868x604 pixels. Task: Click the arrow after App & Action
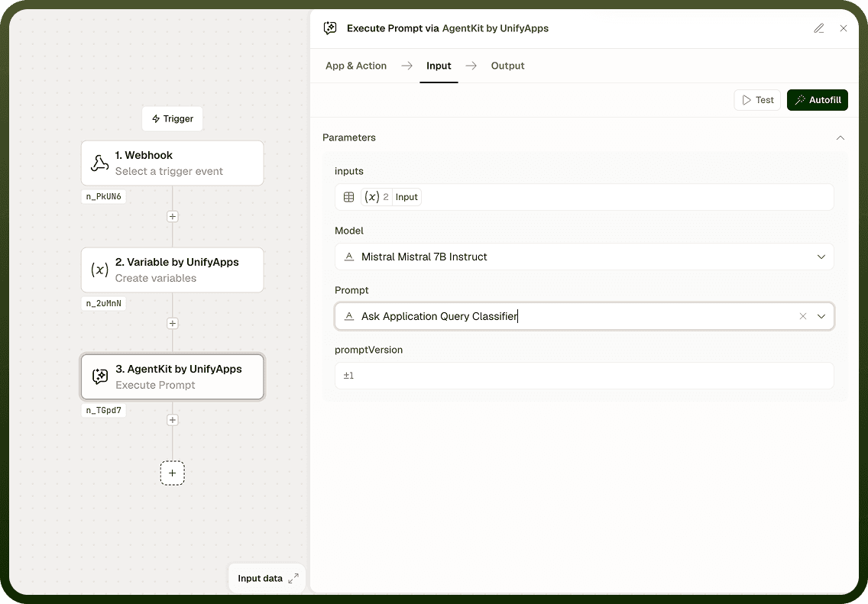point(406,66)
